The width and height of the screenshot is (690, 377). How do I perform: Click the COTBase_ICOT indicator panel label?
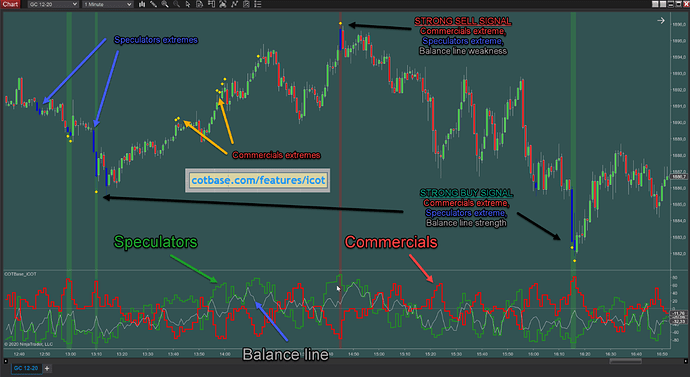(21, 274)
